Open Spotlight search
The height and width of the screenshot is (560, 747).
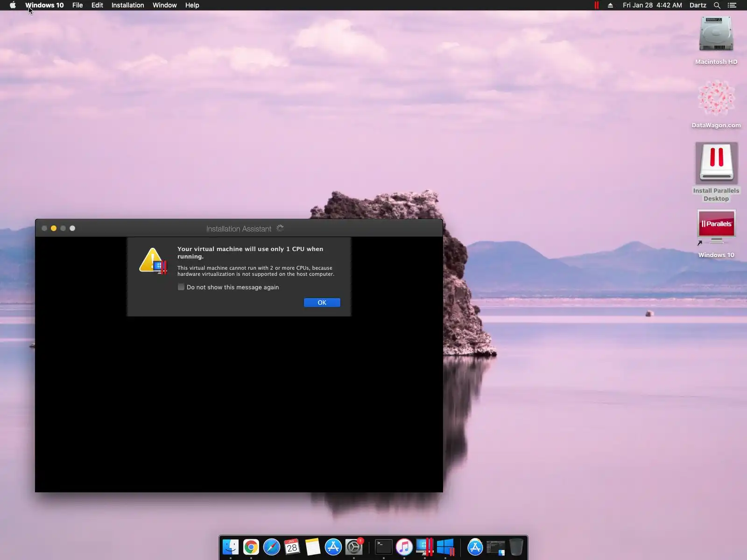tap(717, 5)
